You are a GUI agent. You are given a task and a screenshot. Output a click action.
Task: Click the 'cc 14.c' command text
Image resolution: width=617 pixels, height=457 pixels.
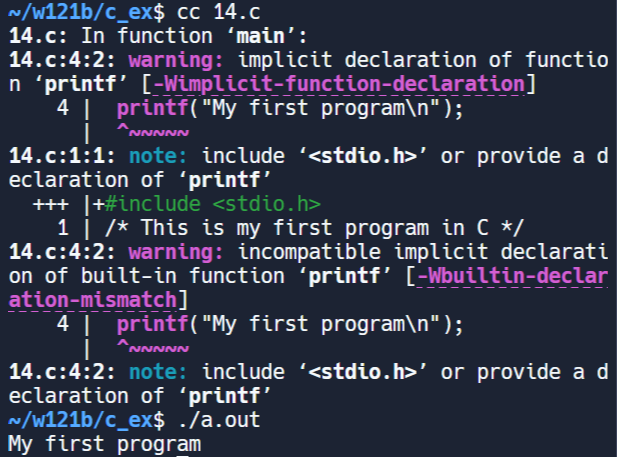(x=218, y=12)
